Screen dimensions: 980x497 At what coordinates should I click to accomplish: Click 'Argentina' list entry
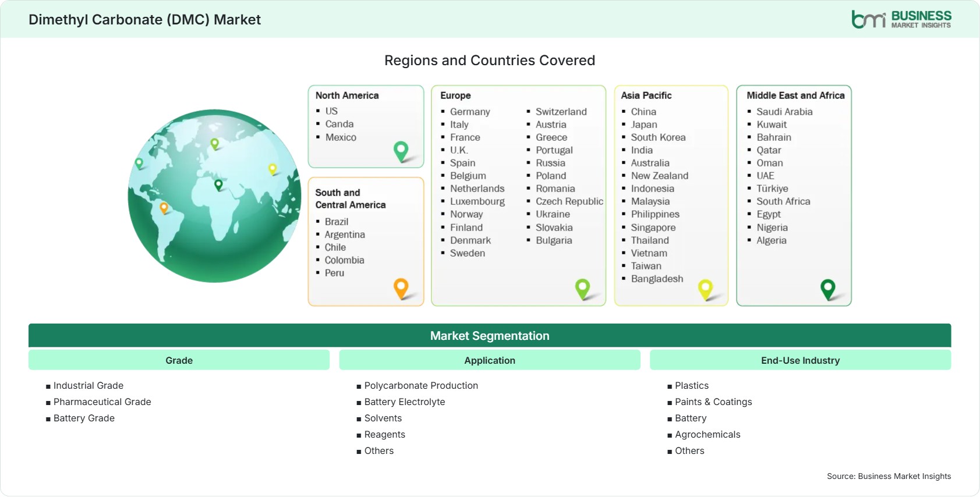345,235
